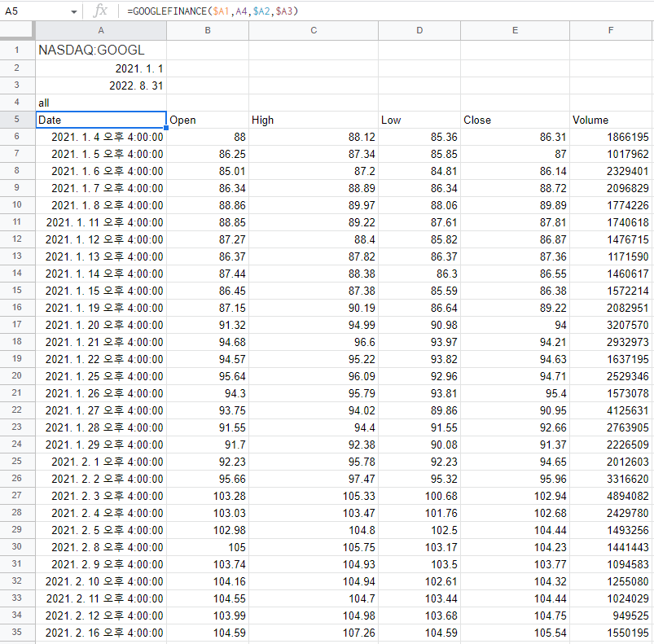Click volume value 949525
This screenshot has height=644, width=654.
(611, 616)
